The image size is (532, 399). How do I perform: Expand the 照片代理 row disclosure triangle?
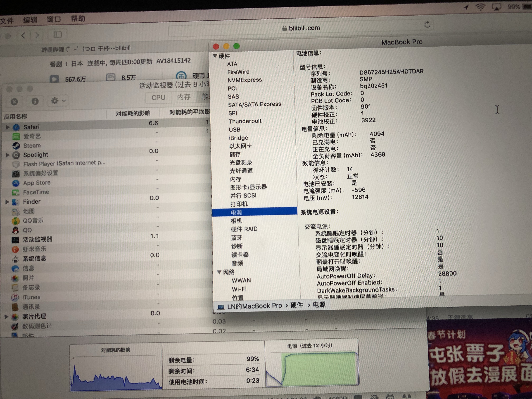click(6, 317)
